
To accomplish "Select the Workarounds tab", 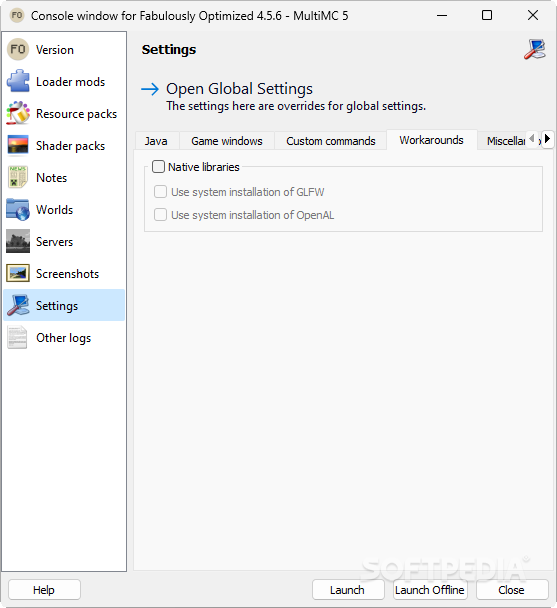I will tap(432, 140).
